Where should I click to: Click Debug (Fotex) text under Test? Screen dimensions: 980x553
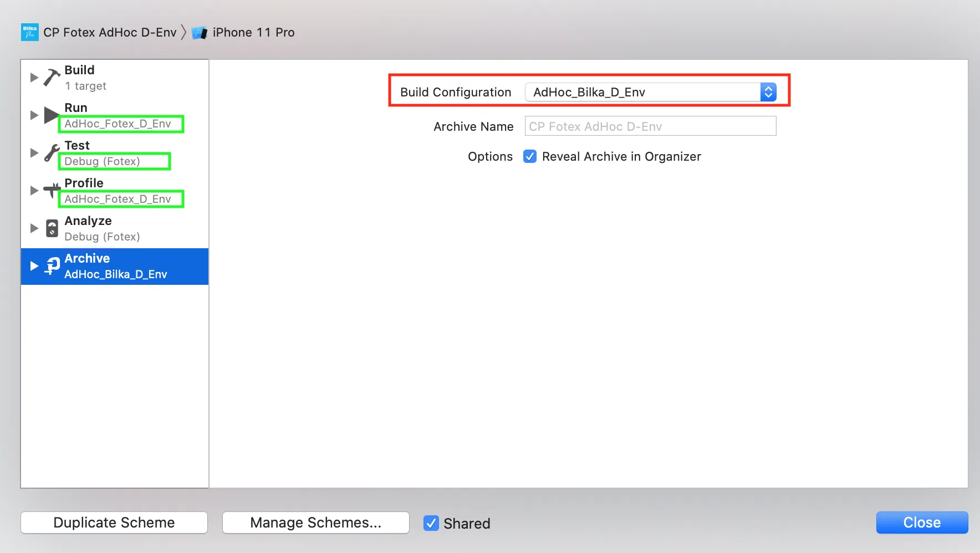click(102, 161)
